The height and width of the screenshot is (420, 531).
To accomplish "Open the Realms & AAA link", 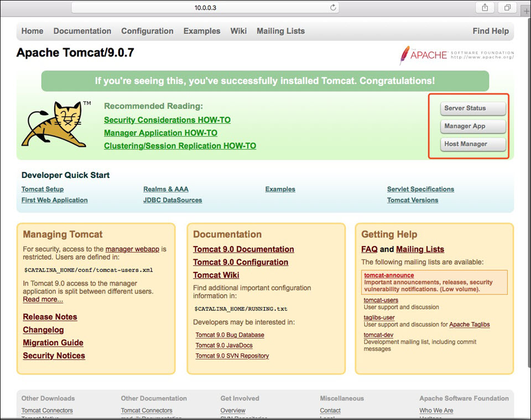I will click(166, 189).
